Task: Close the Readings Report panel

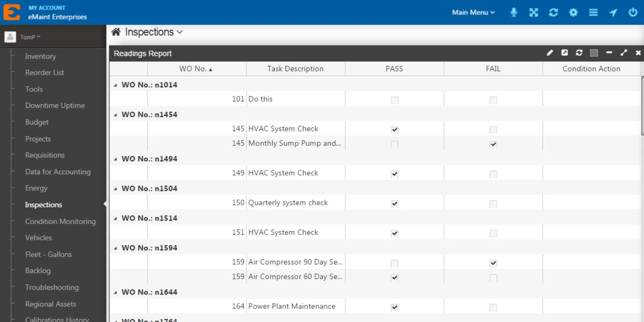Action: click(x=638, y=53)
